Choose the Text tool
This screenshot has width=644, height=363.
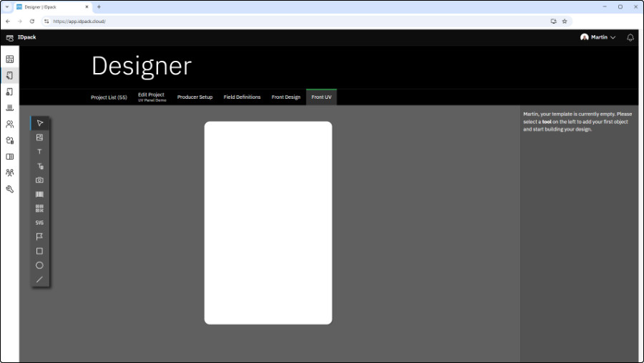point(39,152)
